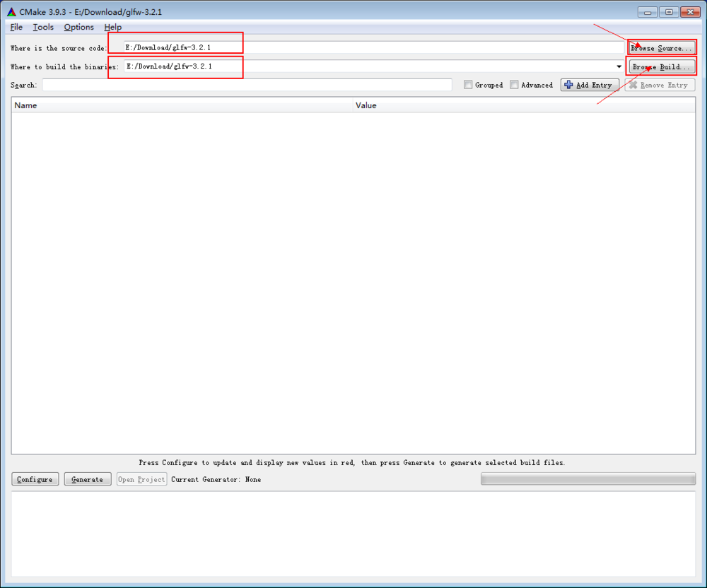Image resolution: width=707 pixels, height=588 pixels.
Task: Enable the Grouped checkbox
Action: pyautogui.click(x=468, y=84)
